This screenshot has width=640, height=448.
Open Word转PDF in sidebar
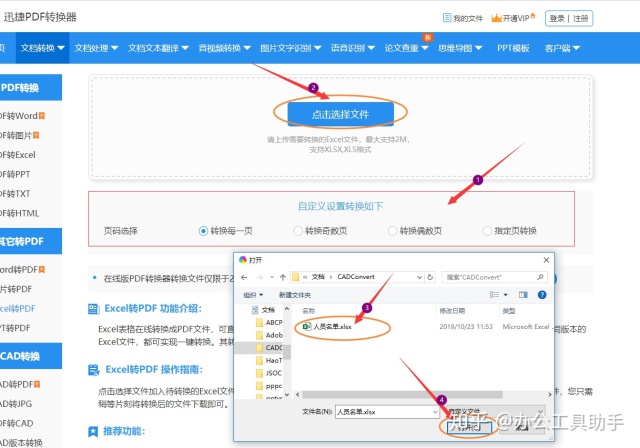tap(22, 270)
